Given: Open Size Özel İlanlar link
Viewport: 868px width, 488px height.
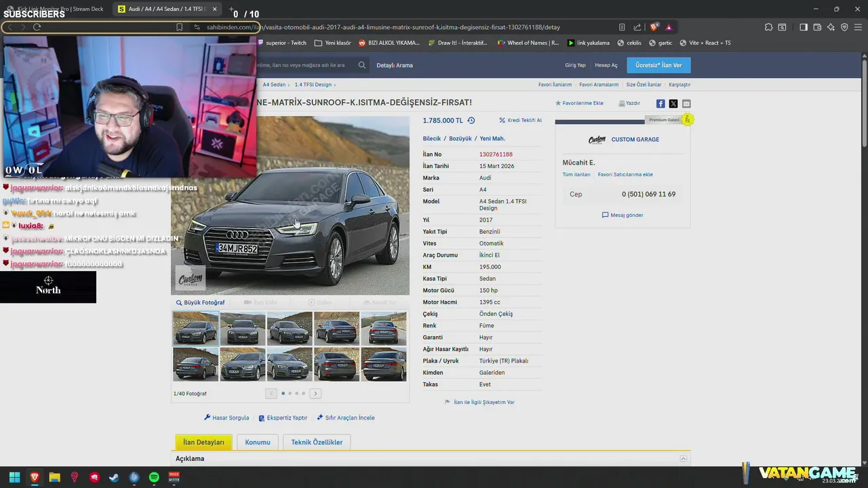Looking at the screenshot, I should click(x=644, y=85).
